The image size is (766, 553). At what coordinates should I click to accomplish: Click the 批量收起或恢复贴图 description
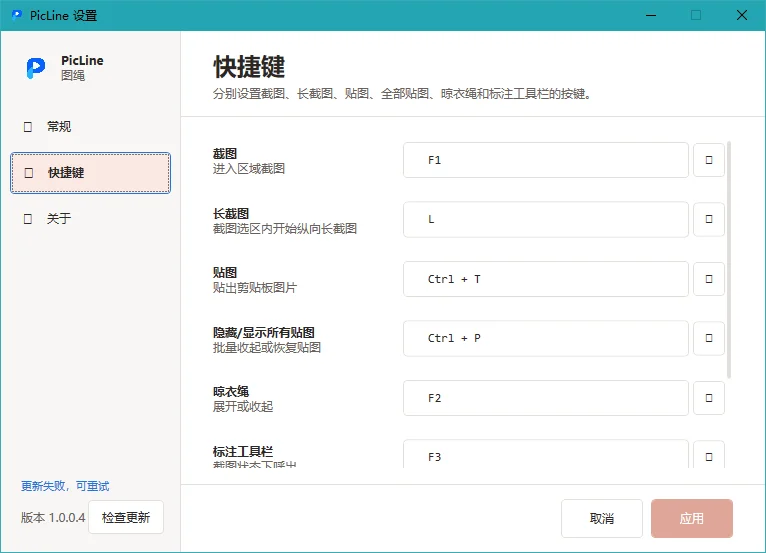(267, 347)
